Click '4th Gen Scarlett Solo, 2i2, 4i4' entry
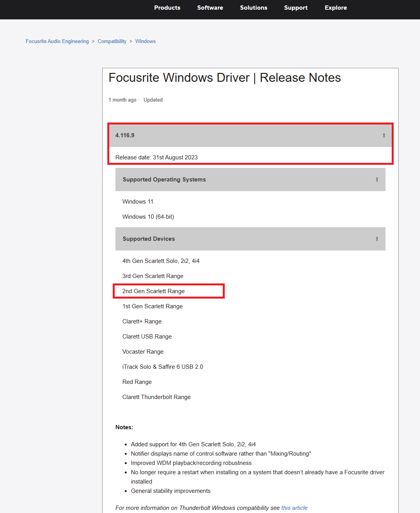 (161, 261)
